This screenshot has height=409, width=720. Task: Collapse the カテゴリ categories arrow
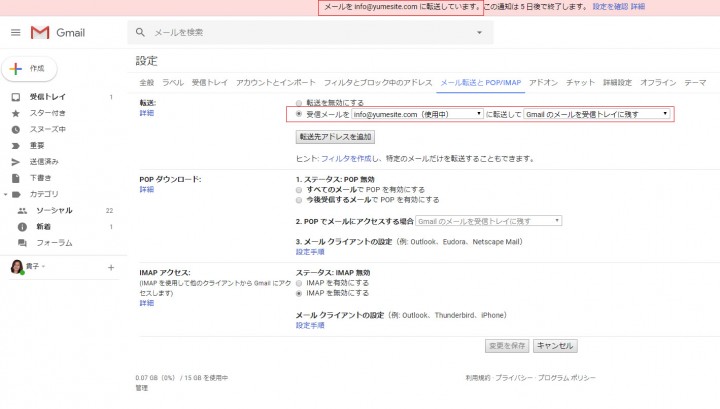[5, 194]
